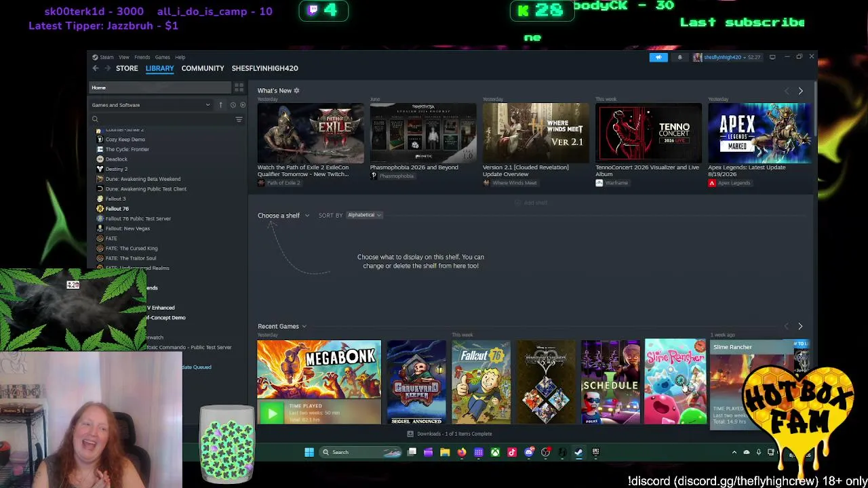This screenshot has height=488, width=868.
Task: Open the Choose a shelf dropdown
Action: point(283,216)
